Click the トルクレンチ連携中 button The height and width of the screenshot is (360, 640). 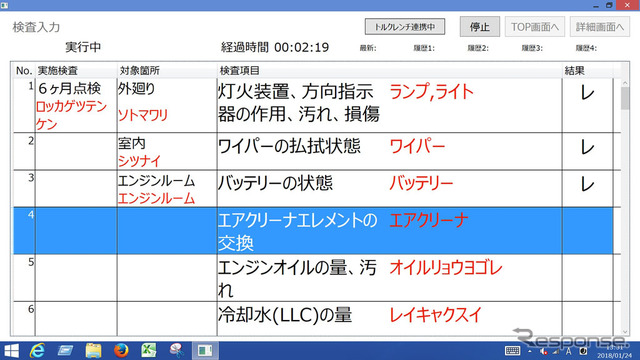(404, 27)
